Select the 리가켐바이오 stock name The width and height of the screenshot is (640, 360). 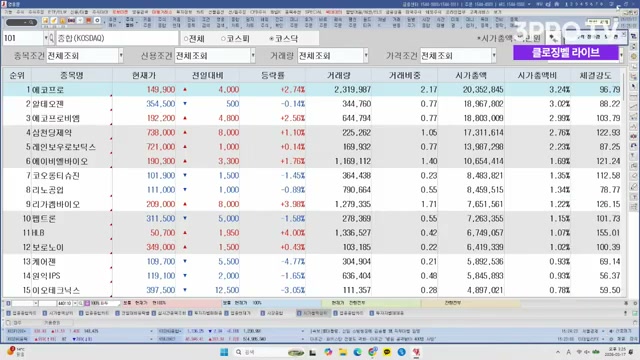point(56,204)
